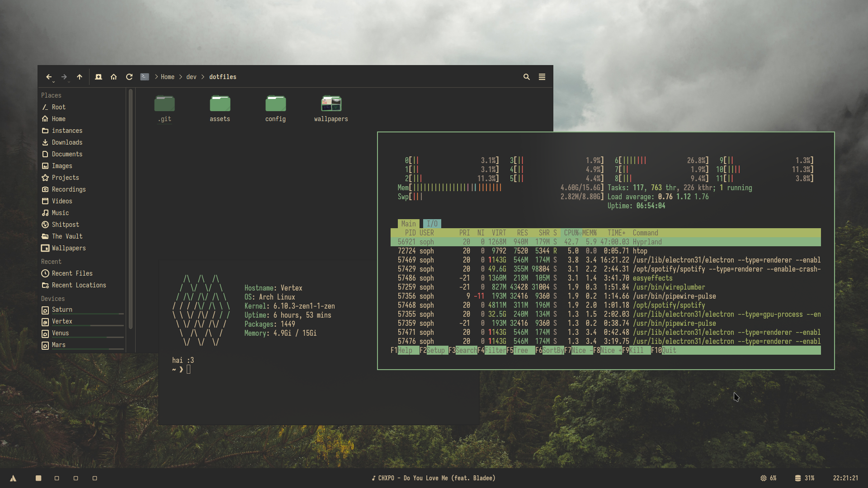
Task: Open instances in Places sidebar
Action: (x=81, y=131)
